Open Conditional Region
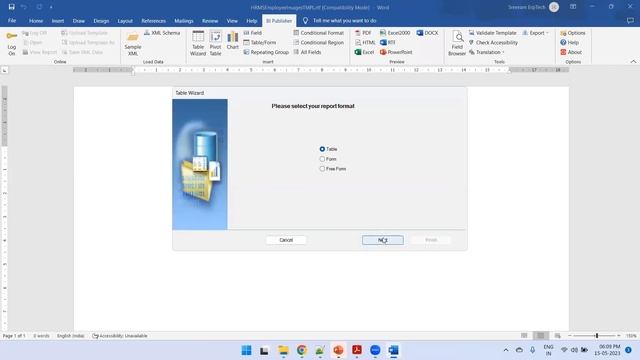This screenshot has width=640, height=360. (x=318, y=42)
